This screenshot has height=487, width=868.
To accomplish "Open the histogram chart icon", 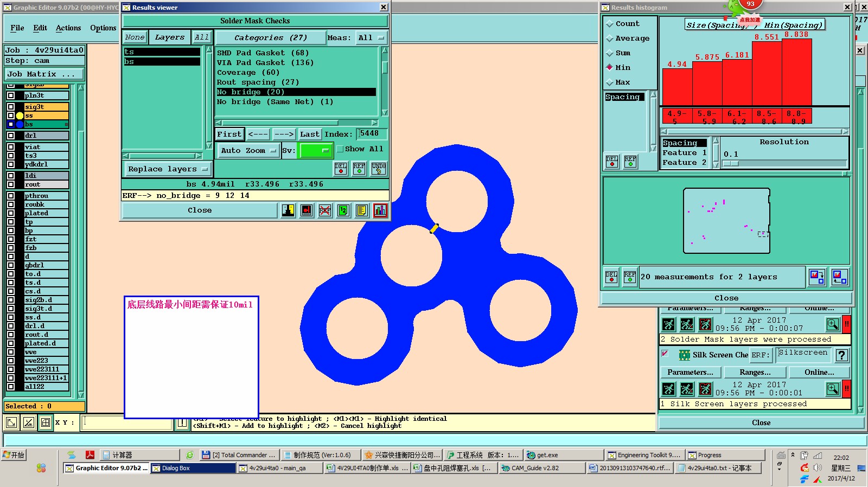I will coord(380,210).
